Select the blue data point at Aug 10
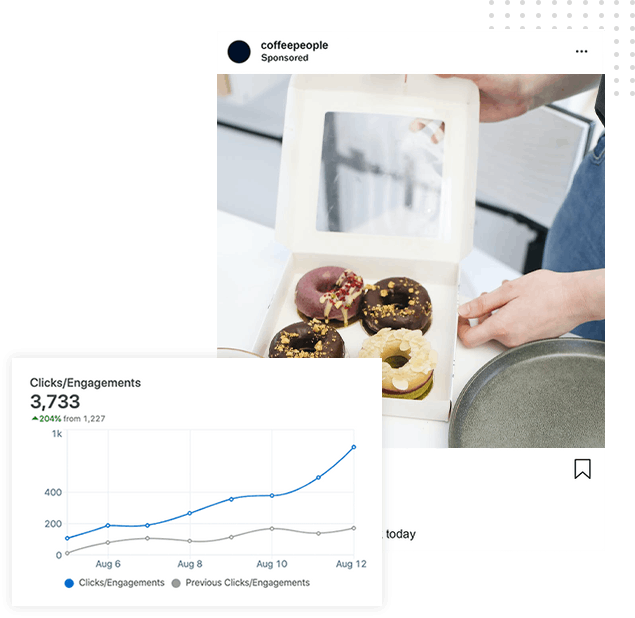Viewport: 635px width, 618px height. (x=272, y=496)
